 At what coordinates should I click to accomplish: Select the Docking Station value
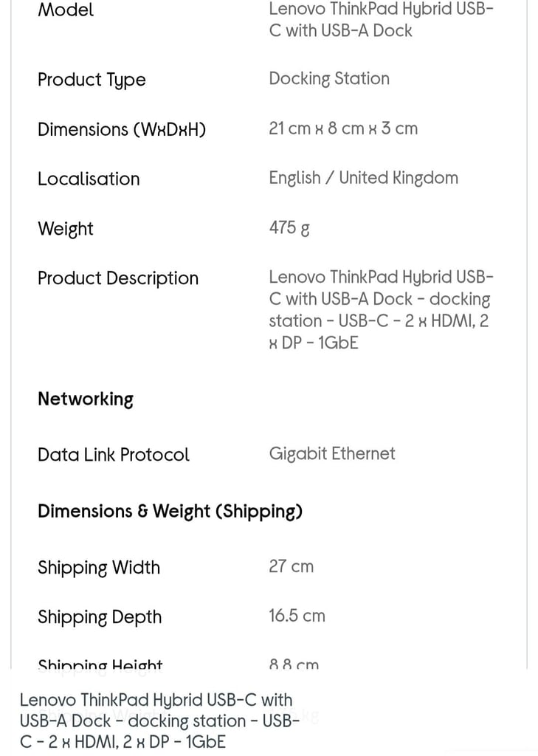(x=329, y=78)
